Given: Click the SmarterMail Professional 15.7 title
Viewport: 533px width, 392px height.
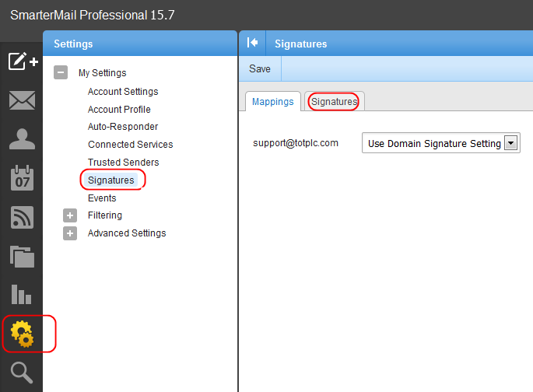Looking at the screenshot, I should 92,15.
